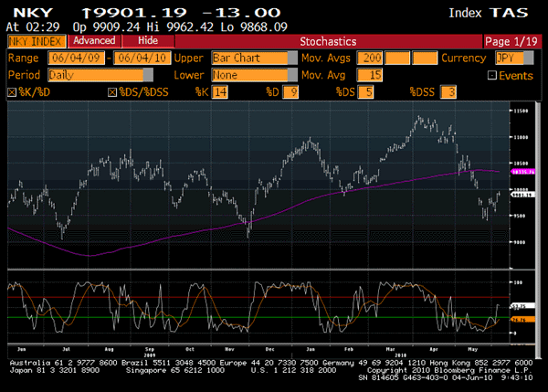The width and height of the screenshot is (548, 392).
Task: Toggle the Events checkbox
Action: pyautogui.click(x=492, y=75)
